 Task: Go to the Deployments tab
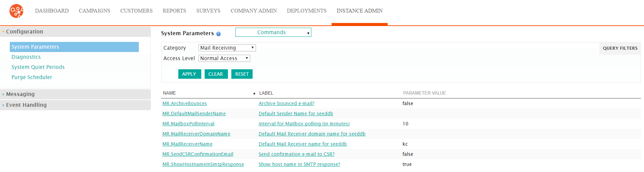tap(307, 11)
